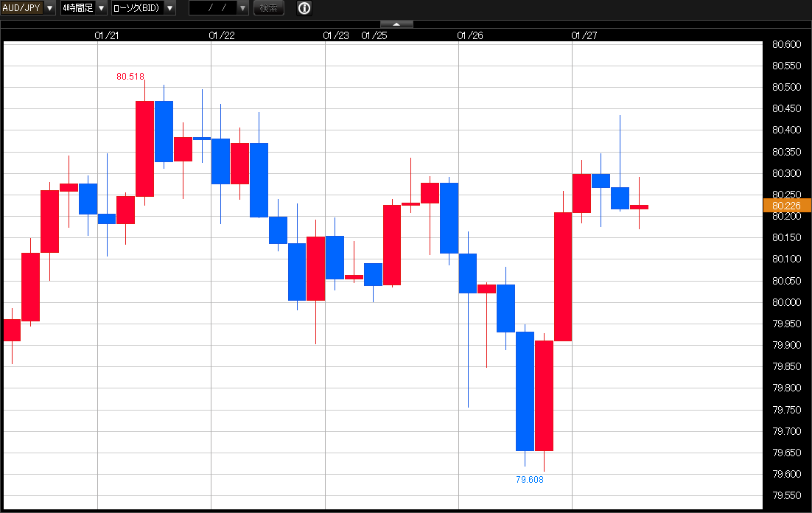Image resolution: width=812 pixels, height=513 pixels.
Task: Open the date picker dropdown arrow
Action: [x=243, y=8]
